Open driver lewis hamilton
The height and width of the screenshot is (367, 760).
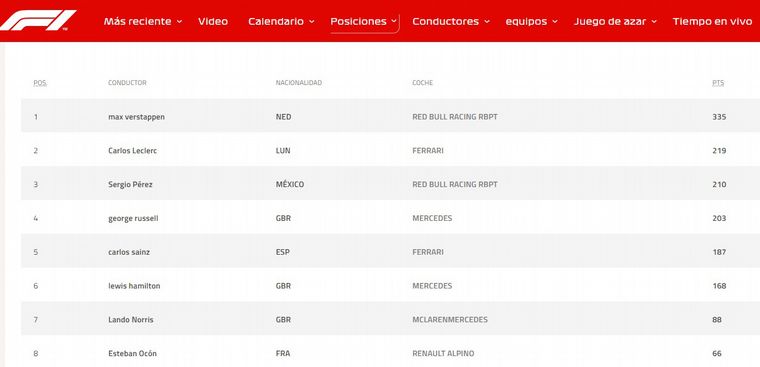[x=134, y=286]
